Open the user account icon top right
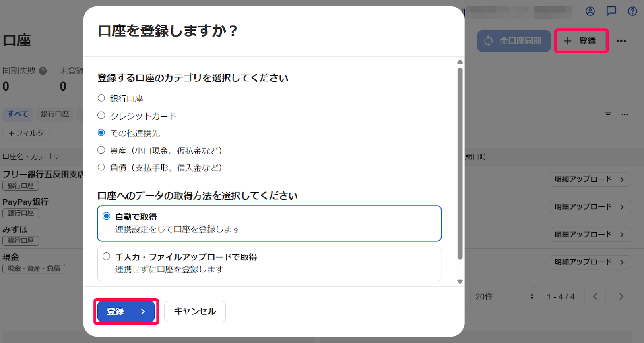 [x=590, y=11]
